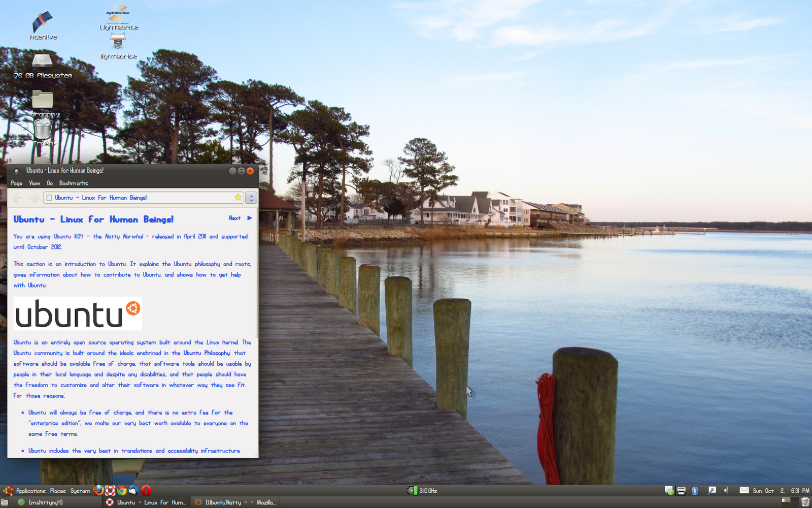This screenshot has height=508, width=812.
Task: Switch to the [mskittyny4] taskbar window
Action: pos(50,502)
